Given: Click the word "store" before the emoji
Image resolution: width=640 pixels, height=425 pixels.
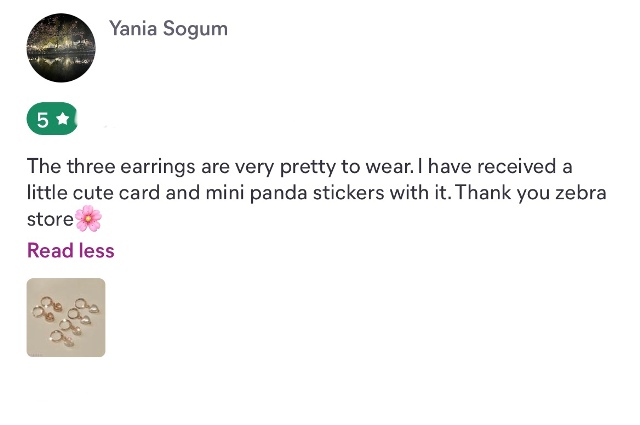Looking at the screenshot, I should click(x=50, y=218).
